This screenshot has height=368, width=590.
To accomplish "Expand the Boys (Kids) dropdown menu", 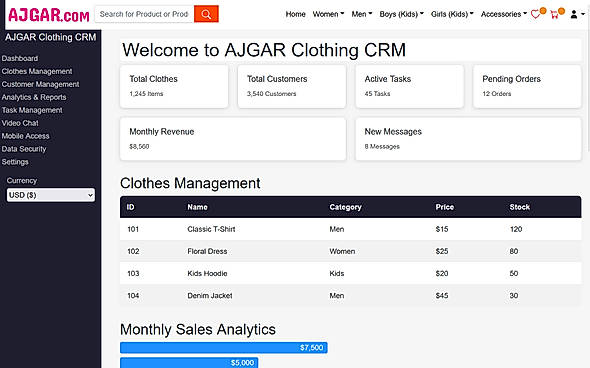I will (401, 14).
